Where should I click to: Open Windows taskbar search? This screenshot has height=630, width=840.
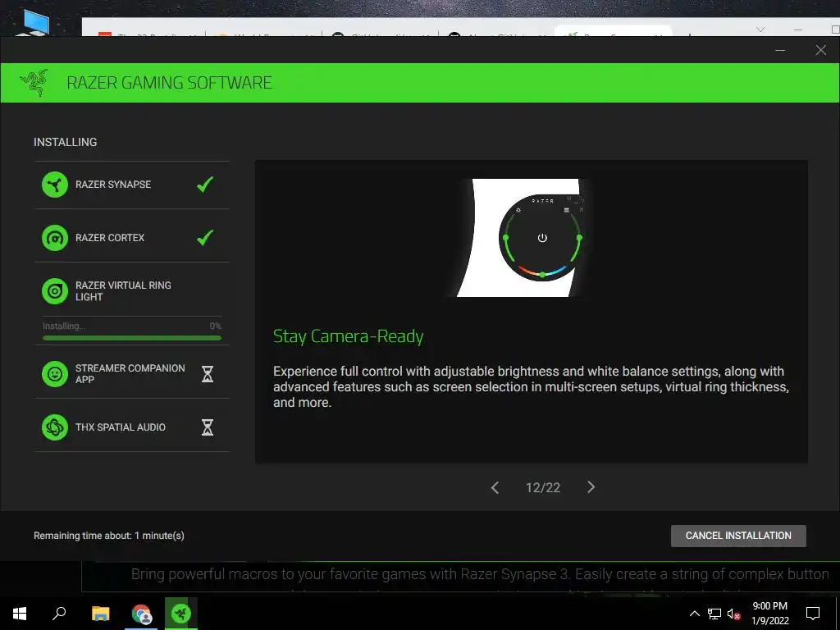[59, 614]
